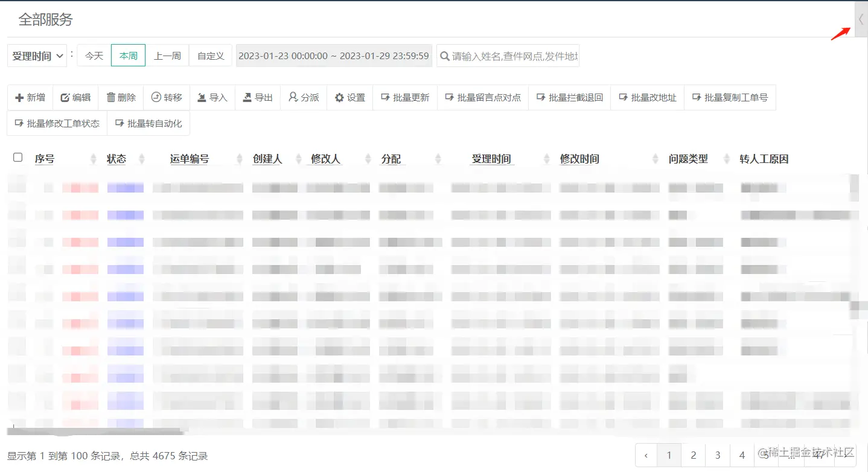This screenshot has height=472, width=868.
Task: Click the 导出 export button
Action: (258, 97)
